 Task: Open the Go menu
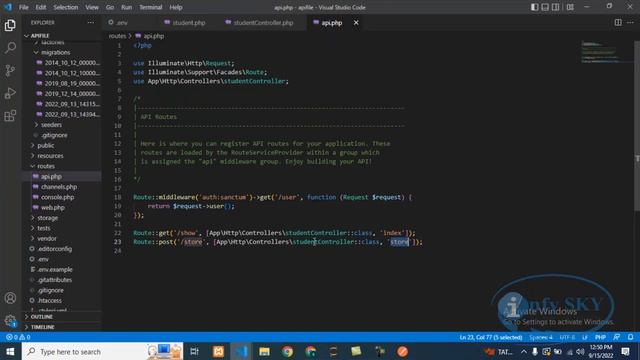[110, 7]
